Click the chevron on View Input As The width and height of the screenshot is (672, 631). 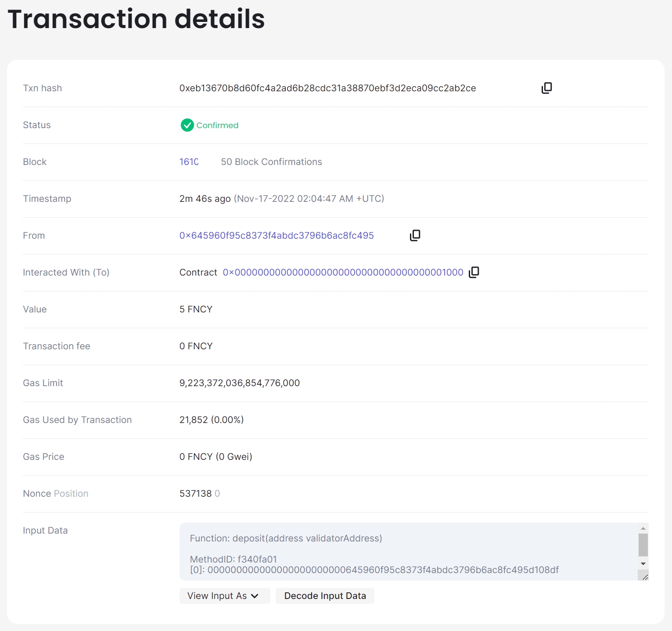(x=255, y=596)
